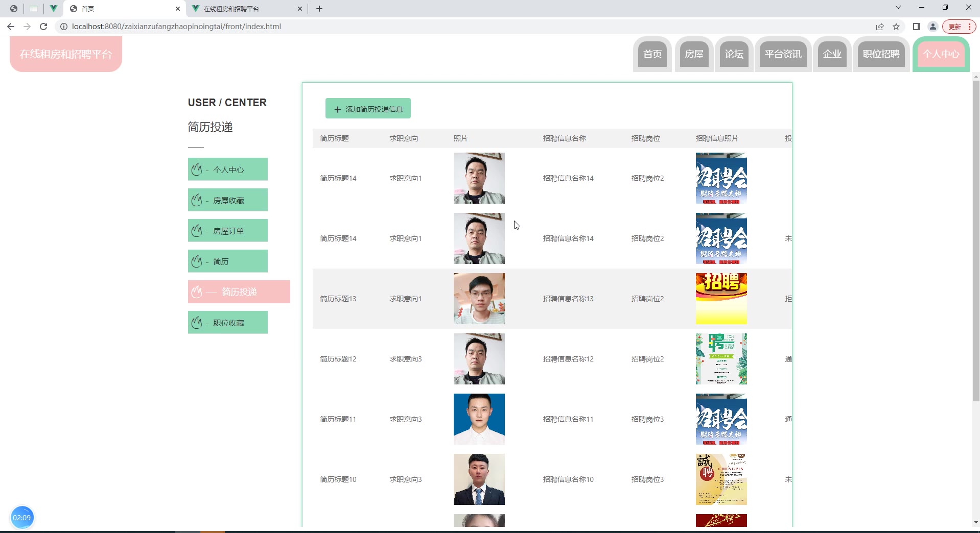Close the 首页 tab

coord(178,9)
